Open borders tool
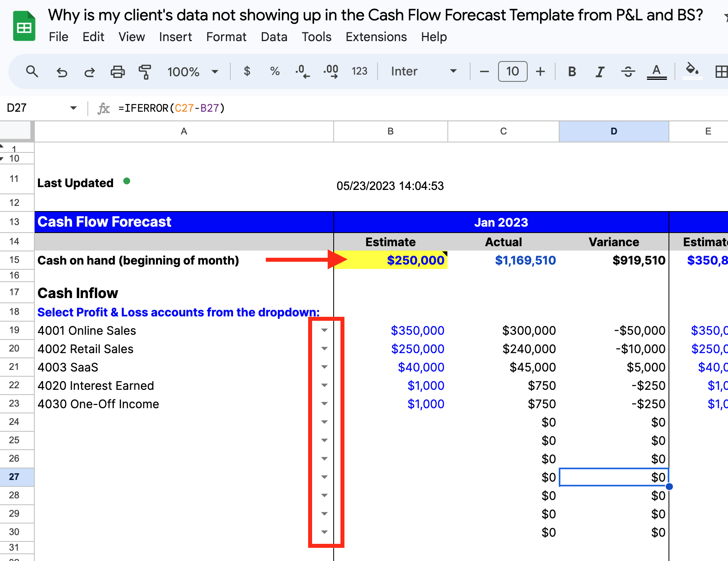This screenshot has height=561, width=728. (x=721, y=72)
